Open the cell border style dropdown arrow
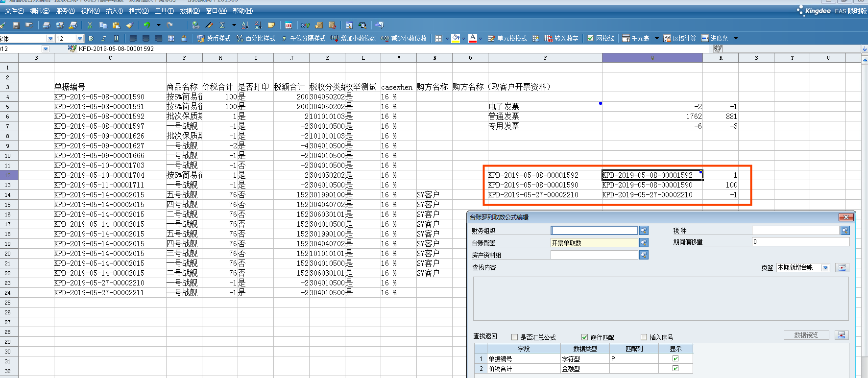The image size is (868, 378). pos(447,38)
